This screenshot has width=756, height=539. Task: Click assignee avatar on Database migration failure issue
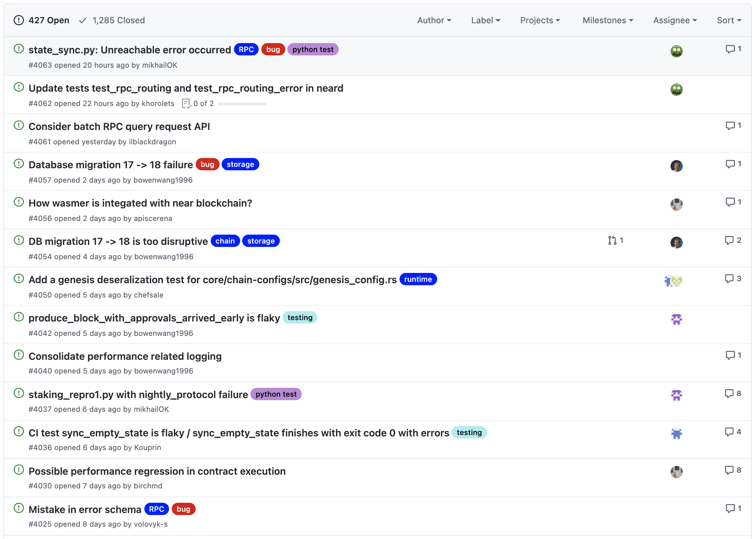point(676,166)
